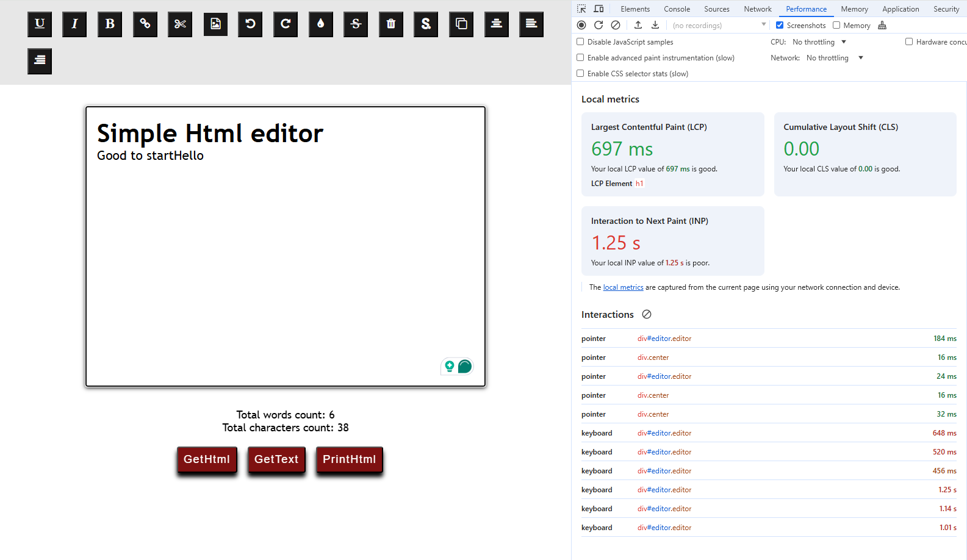The width and height of the screenshot is (967, 560).
Task: Record and reload the page profile
Action: (x=599, y=25)
